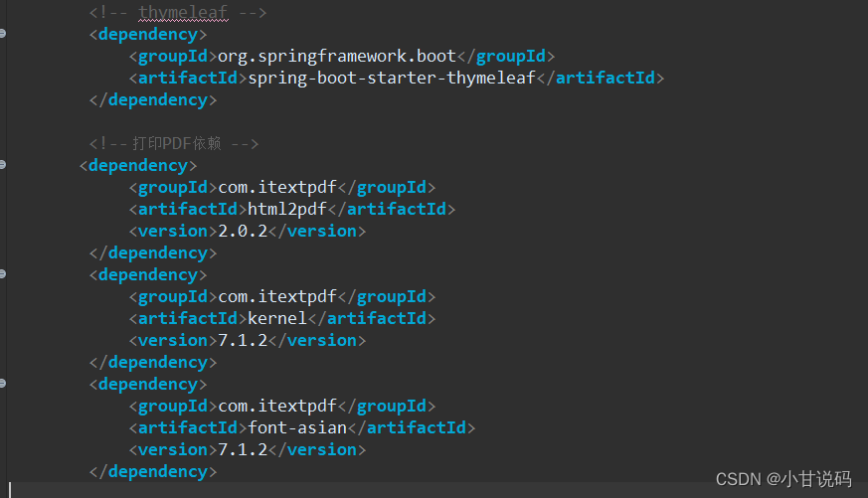Viewport: 868px width, 498px height.
Task: Click the thymeleaf comment line
Action: 178,12
